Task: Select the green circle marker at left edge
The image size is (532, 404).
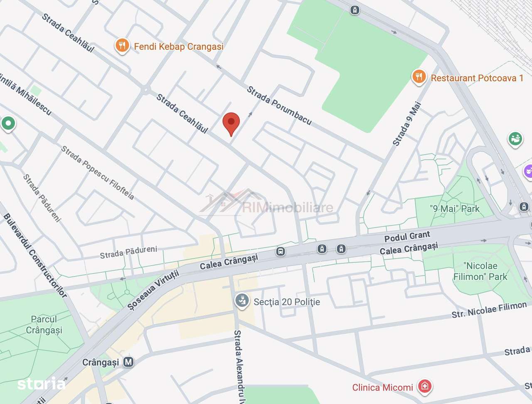Action: pyautogui.click(x=8, y=123)
